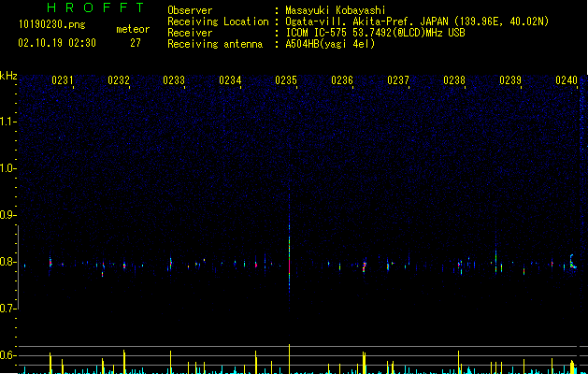Click the 0232 time marker
Image resolution: width=588 pixels, height=374 pixels.
point(119,79)
